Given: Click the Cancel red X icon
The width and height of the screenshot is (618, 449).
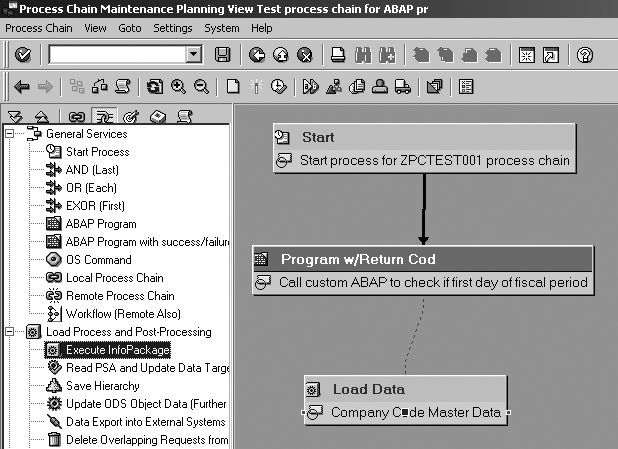Looking at the screenshot, I should 304,54.
